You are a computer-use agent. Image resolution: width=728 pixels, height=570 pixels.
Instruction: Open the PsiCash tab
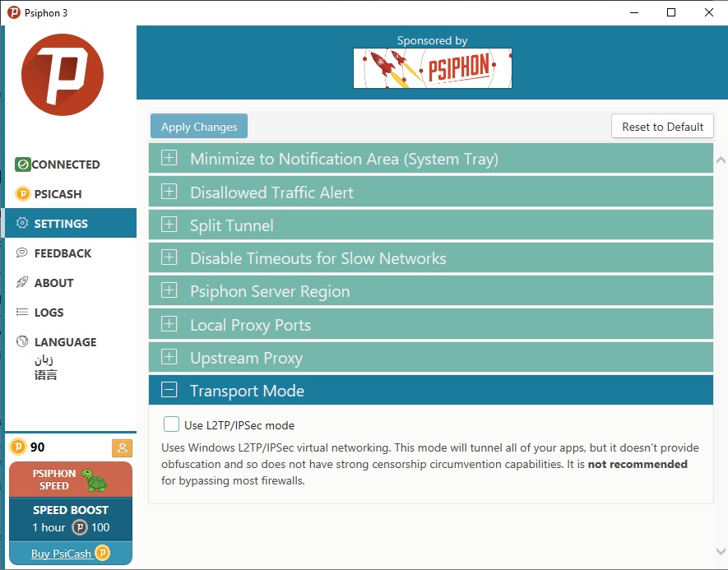pos(71,193)
